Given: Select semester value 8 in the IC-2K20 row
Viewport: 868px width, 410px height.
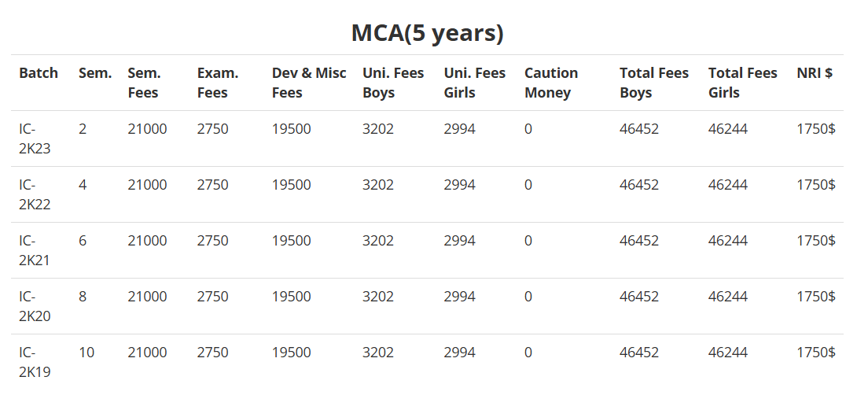Looking at the screenshot, I should 83,297.
